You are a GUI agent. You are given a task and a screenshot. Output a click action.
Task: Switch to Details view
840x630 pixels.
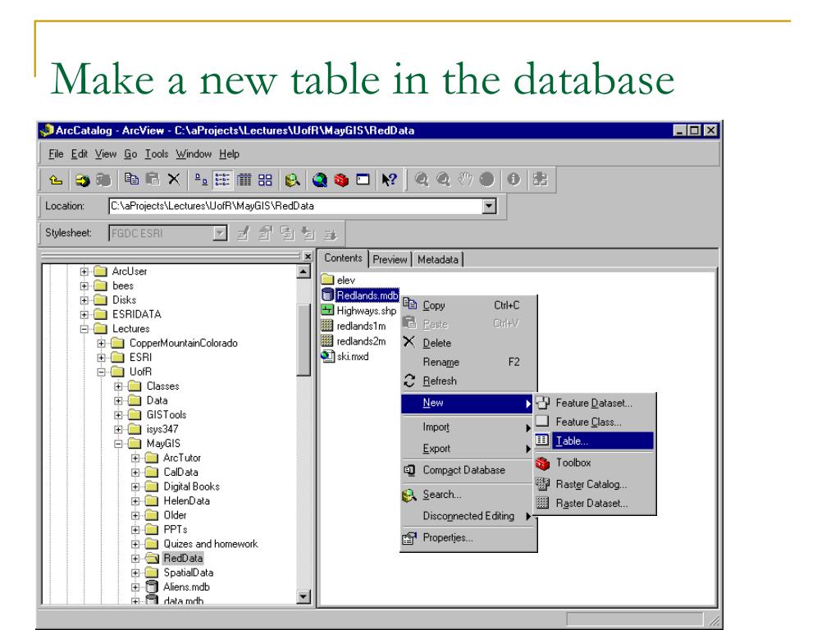coord(244,180)
